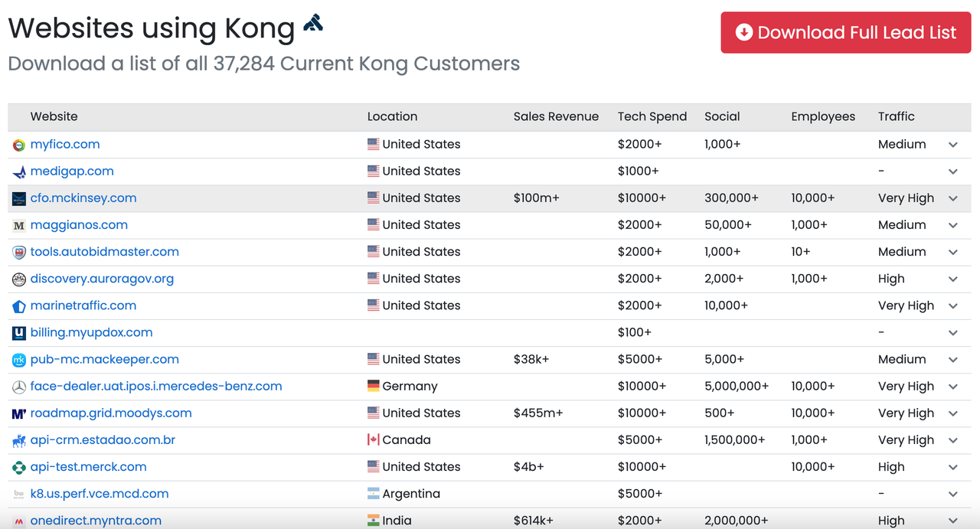Click the Mercedes-Benz logo icon

pyautogui.click(x=18, y=386)
